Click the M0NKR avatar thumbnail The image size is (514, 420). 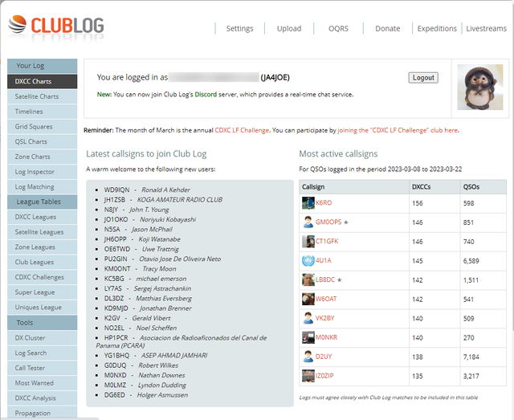pyautogui.click(x=308, y=337)
